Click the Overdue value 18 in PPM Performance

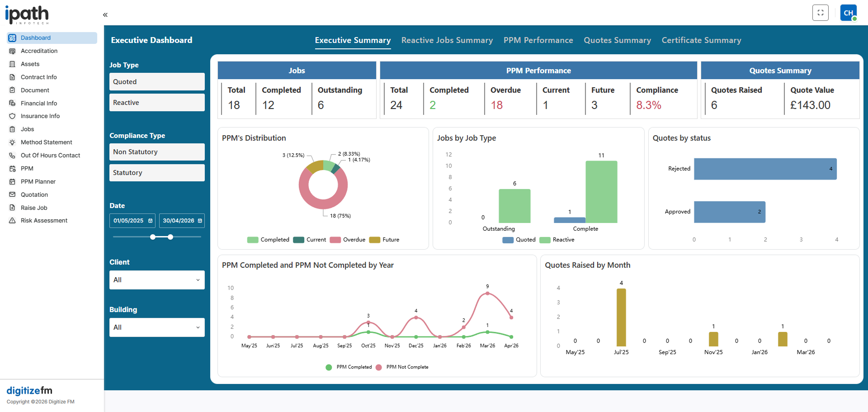497,105
